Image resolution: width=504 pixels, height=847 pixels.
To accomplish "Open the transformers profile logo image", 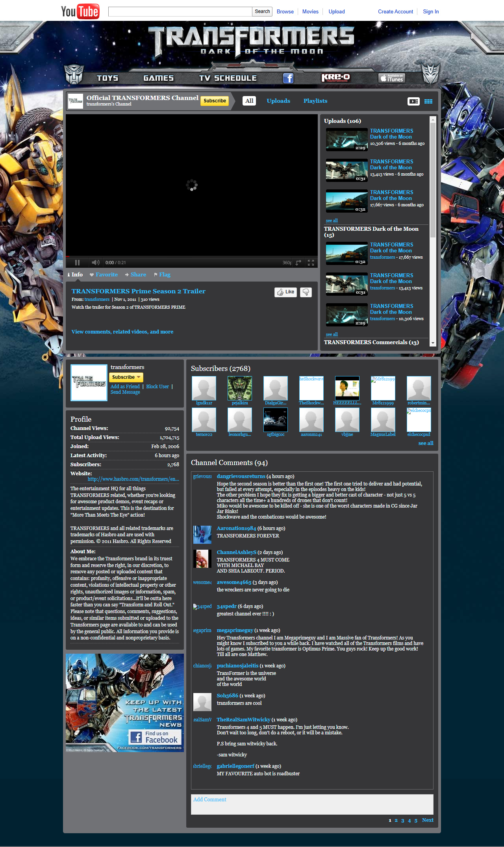I will [89, 382].
